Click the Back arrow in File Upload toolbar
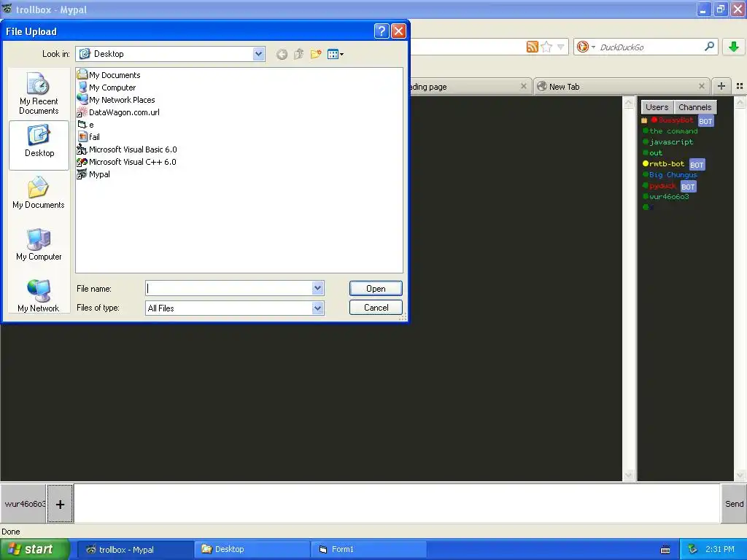This screenshot has width=747, height=560. pyautogui.click(x=282, y=54)
